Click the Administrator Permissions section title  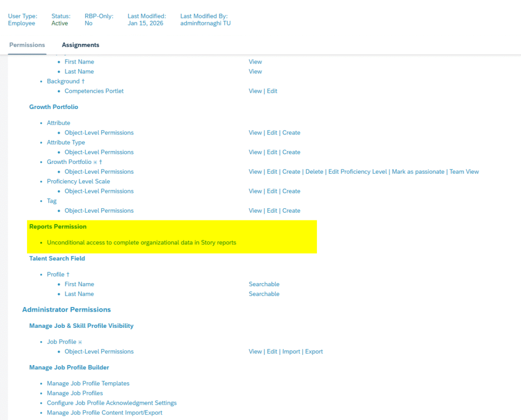point(67,310)
